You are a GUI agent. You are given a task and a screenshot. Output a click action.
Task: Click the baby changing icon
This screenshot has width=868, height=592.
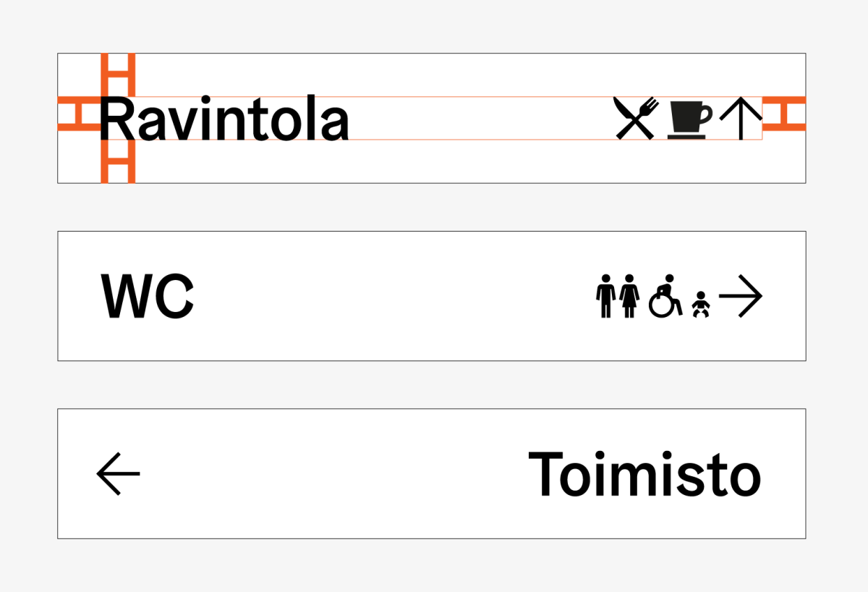click(699, 304)
